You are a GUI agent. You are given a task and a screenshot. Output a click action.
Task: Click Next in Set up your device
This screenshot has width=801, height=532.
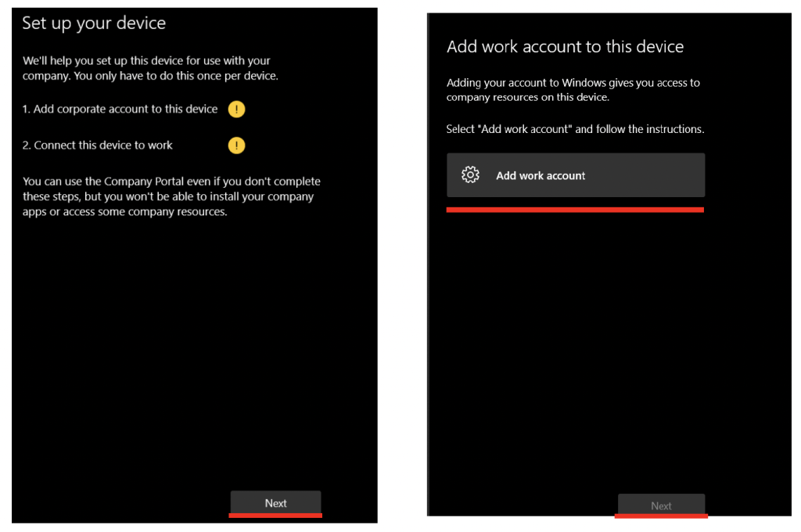[x=276, y=503]
